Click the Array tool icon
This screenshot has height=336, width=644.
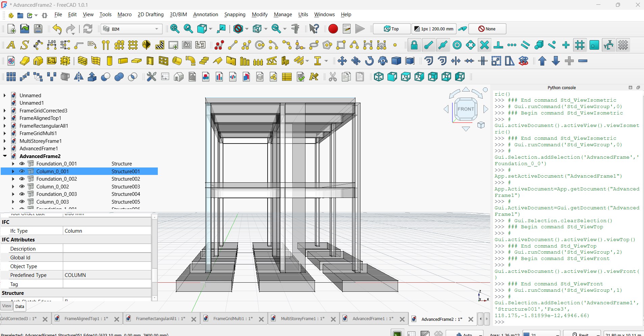coord(11,77)
